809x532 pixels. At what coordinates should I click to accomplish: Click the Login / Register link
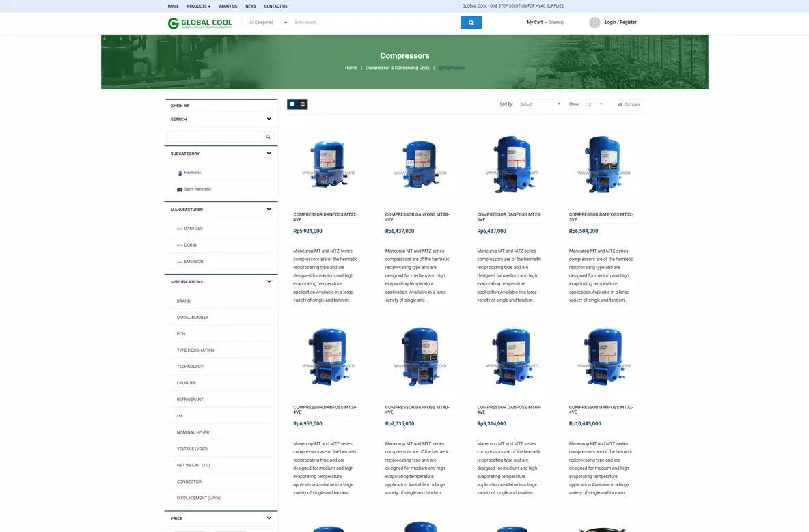pyautogui.click(x=620, y=23)
